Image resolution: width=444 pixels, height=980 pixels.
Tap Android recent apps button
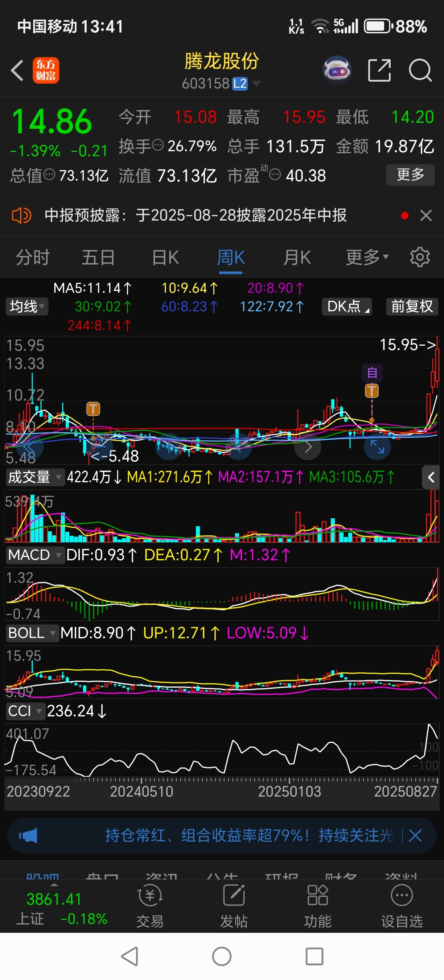(314, 956)
